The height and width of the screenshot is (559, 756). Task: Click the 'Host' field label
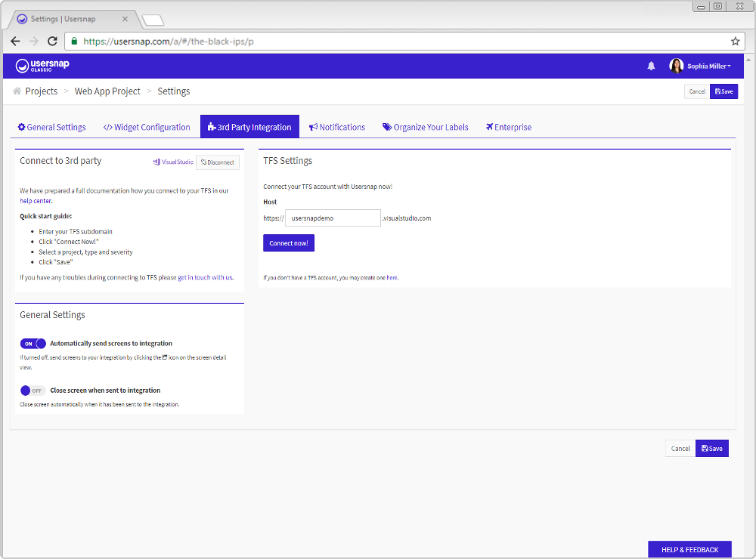[270, 202]
